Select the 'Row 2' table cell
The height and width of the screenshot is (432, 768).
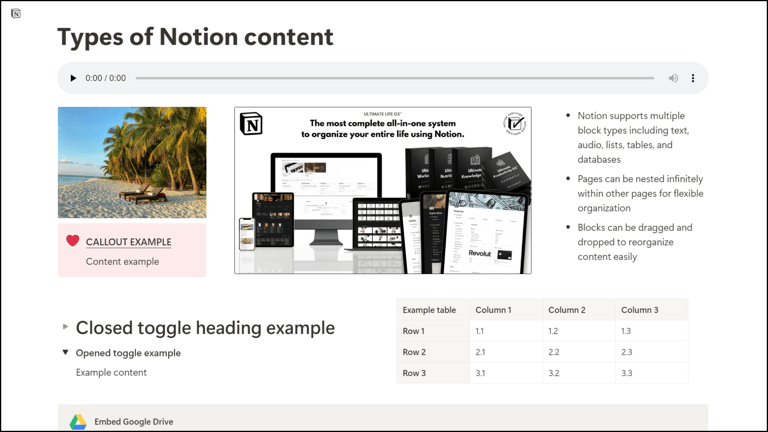tap(433, 352)
